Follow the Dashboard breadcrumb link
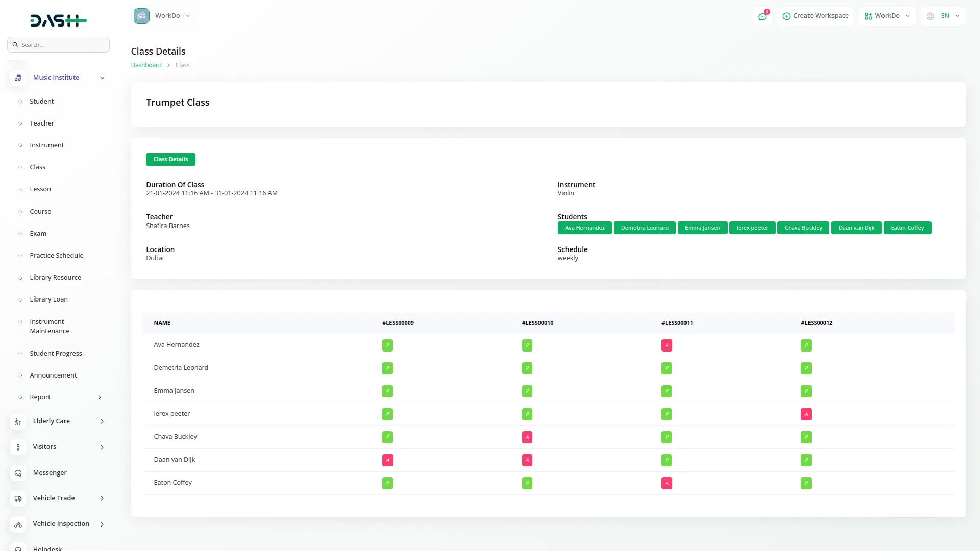980x551 pixels. [x=146, y=65]
